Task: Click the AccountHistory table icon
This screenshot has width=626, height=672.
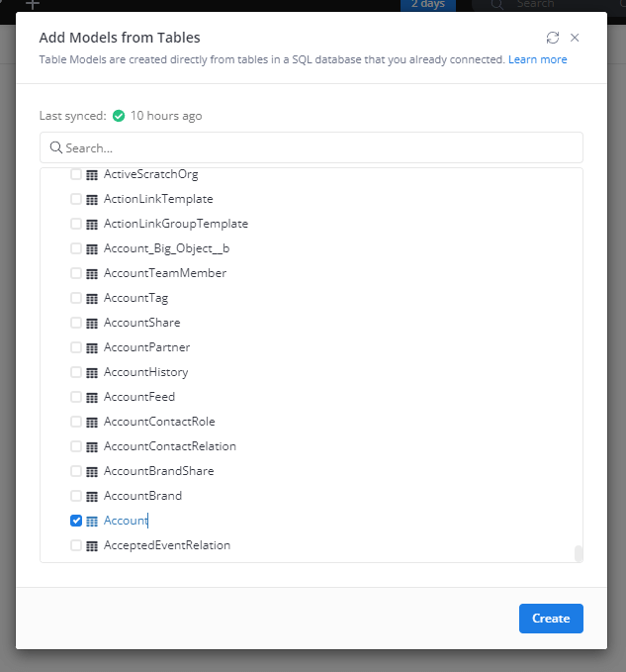Action: pos(92,372)
